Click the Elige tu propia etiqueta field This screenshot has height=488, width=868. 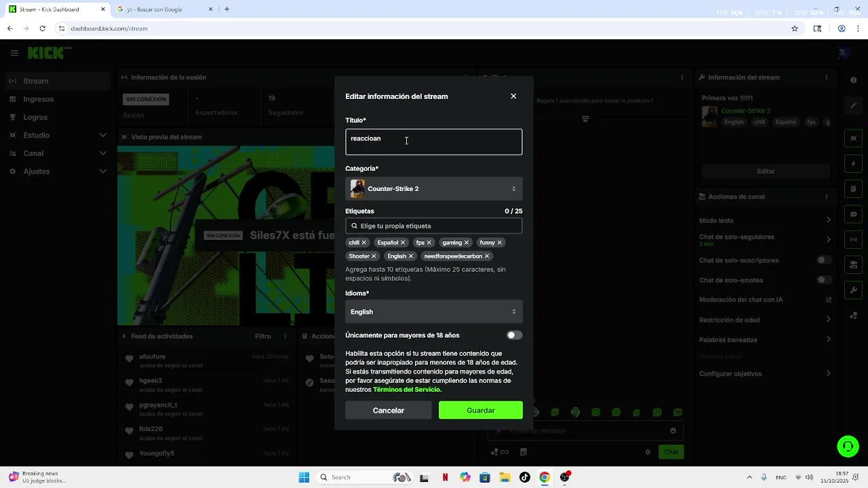pyautogui.click(x=434, y=226)
